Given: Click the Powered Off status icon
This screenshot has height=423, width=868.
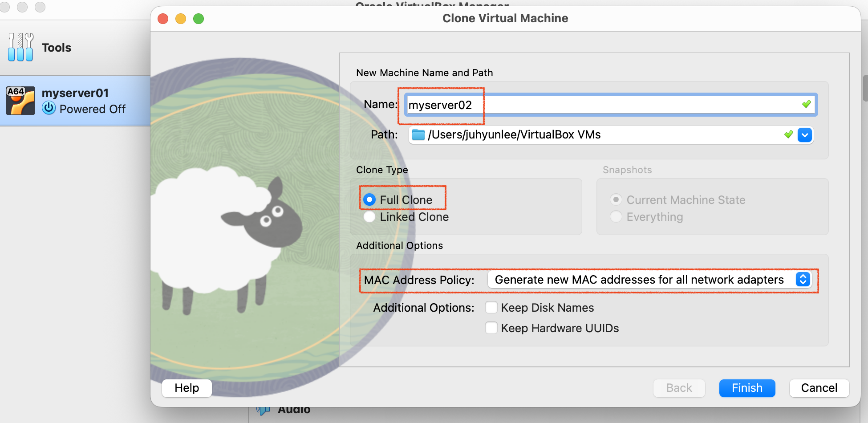Looking at the screenshot, I should point(49,108).
